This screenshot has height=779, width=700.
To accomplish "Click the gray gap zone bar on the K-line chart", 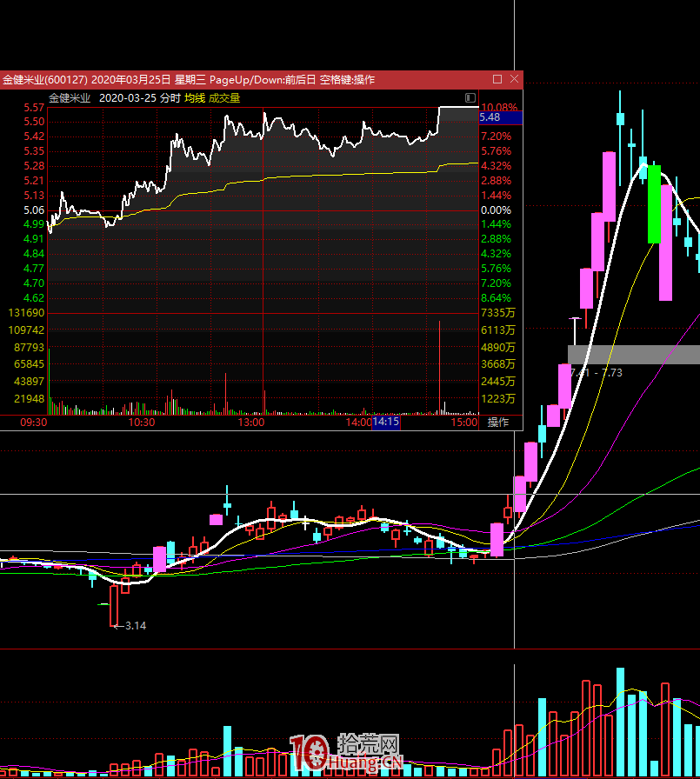I will click(x=634, y=355).
